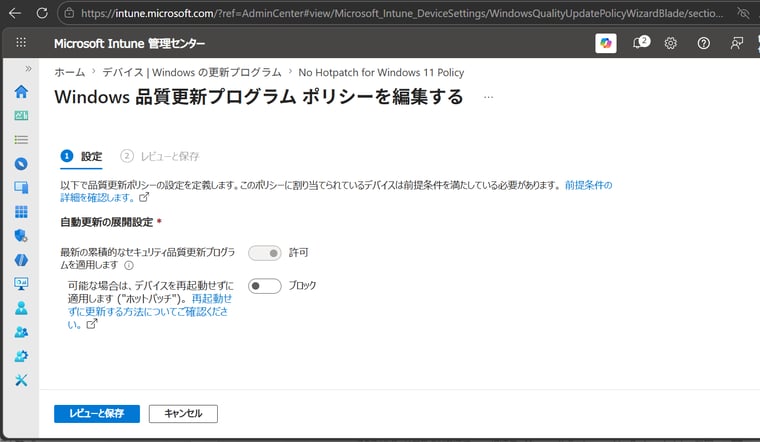Viewport: 760px width, 442px height.
Task: Open Tenant administration icon in sidebar
Action: pos(21,356)
